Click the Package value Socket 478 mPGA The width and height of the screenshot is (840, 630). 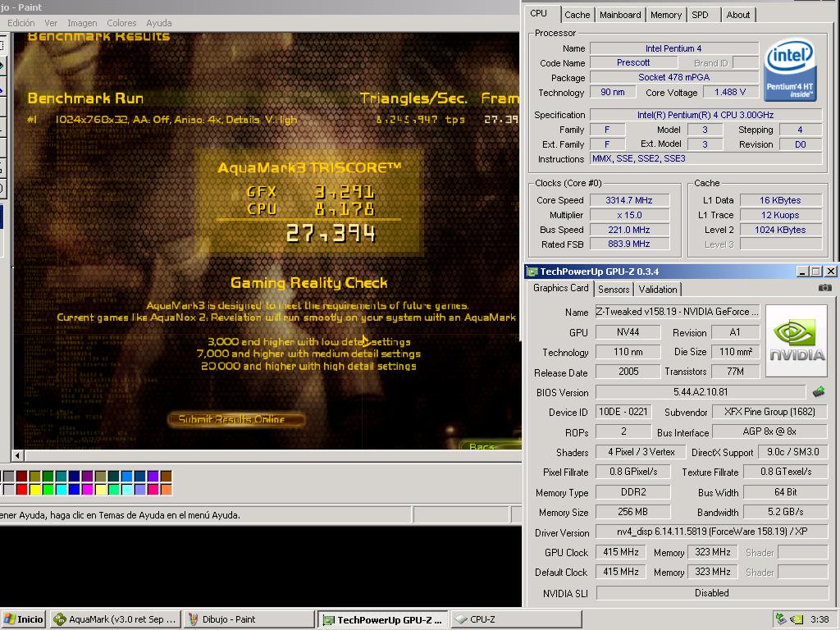tap(674, 78)
